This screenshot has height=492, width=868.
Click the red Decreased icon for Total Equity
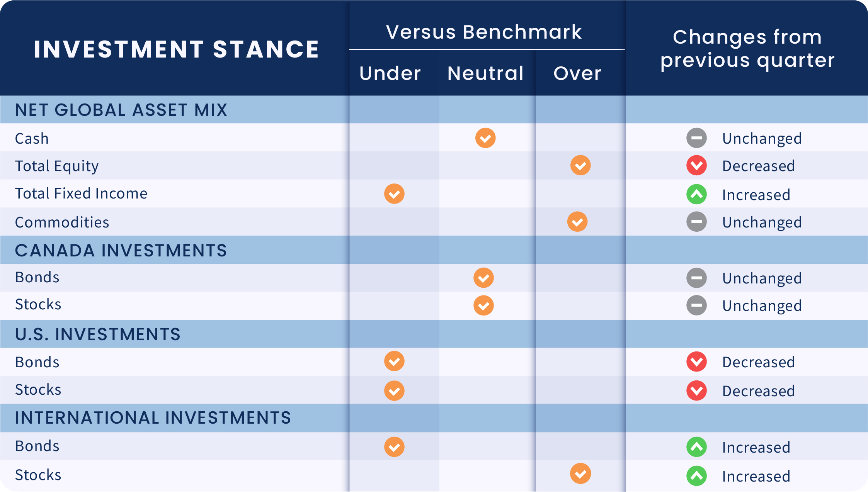click(696, 166)
